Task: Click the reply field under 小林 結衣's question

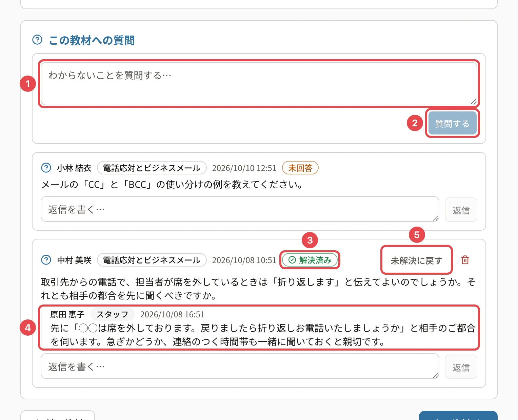Action: pos(240,209)
